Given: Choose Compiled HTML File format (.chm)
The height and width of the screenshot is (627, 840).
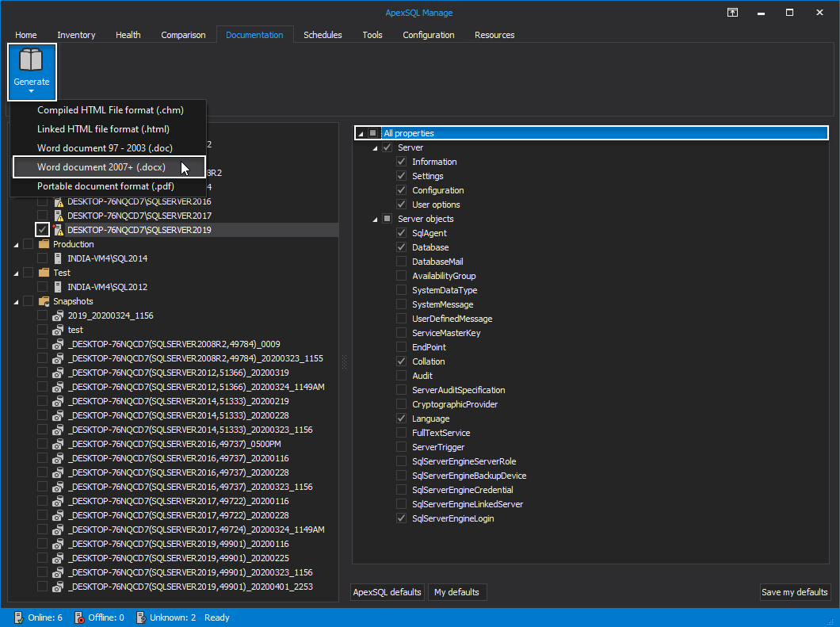Looking at the screenshot, I should pos(109,110).
